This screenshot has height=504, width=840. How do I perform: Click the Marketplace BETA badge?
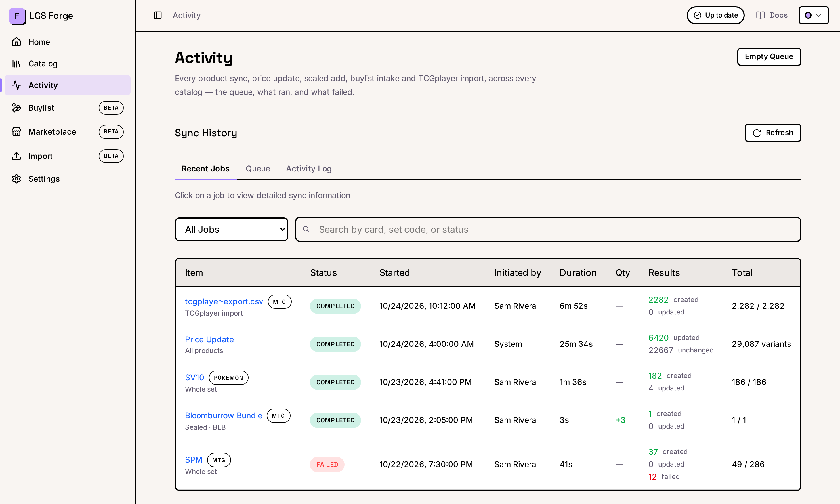click(111, 132)
